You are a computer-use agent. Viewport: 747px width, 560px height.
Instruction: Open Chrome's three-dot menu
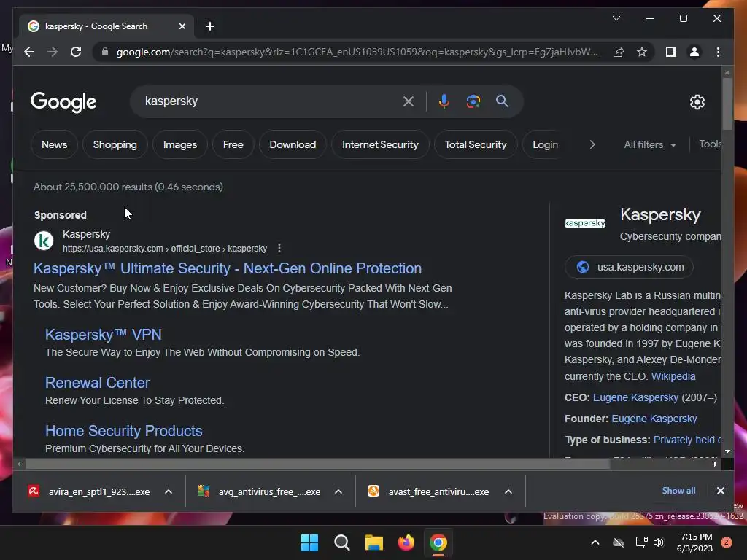pos(718,52)
